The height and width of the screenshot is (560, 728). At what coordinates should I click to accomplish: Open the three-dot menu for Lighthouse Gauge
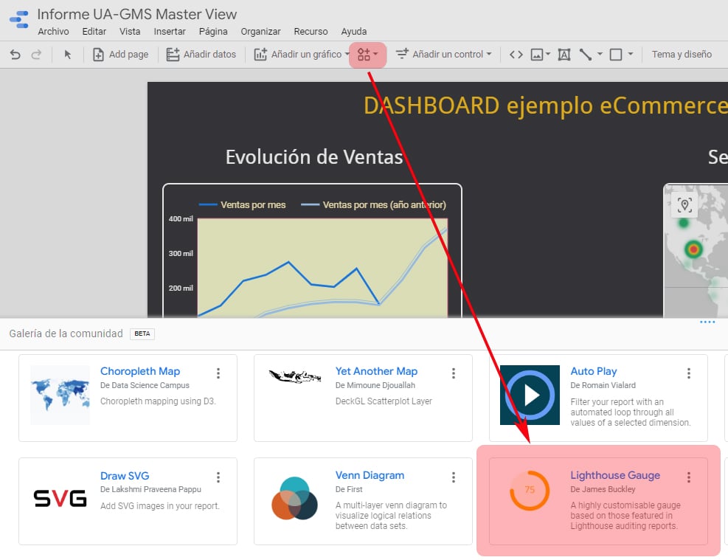click(689, 477)
